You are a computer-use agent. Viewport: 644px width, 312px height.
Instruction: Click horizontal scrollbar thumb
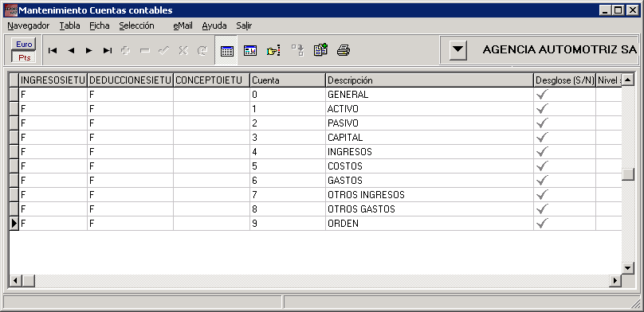[29, 281]
